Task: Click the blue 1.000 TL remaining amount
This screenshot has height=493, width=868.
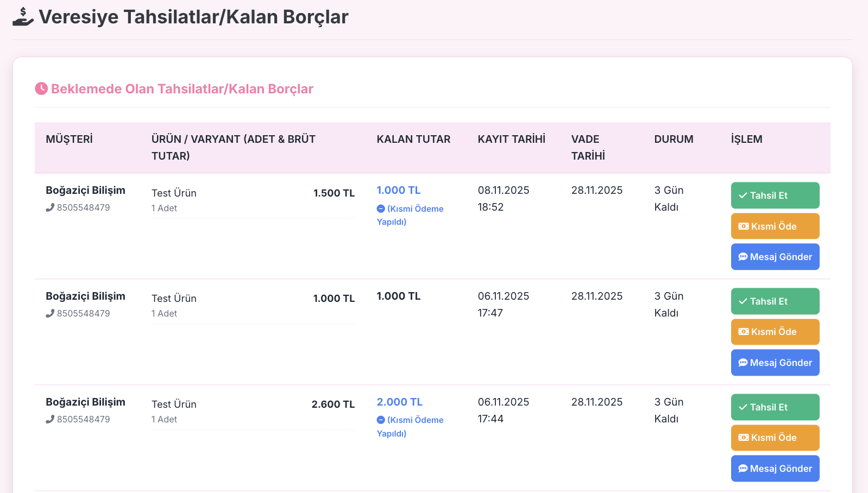Action: tap(398, 191)
